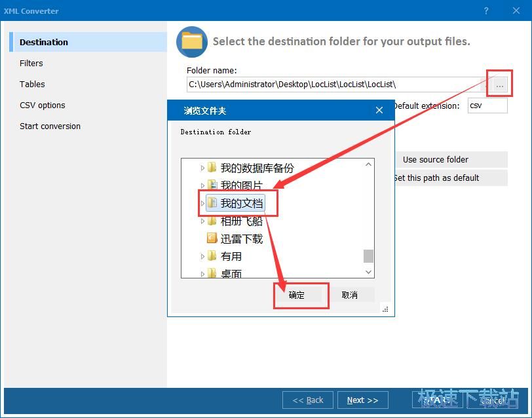Viewport: 532px width, 418px height.
Task: Expand the 桌面 tree node
Action: click(x=202, y=274)
